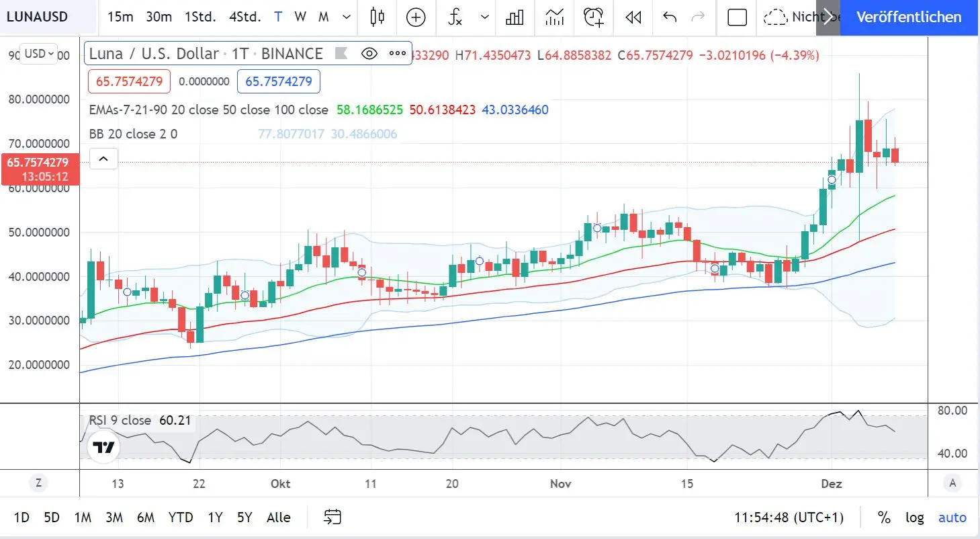Click the flag icon next to BINANCE
The height and width of the screenshot is (539, 980).
[341, 54]
